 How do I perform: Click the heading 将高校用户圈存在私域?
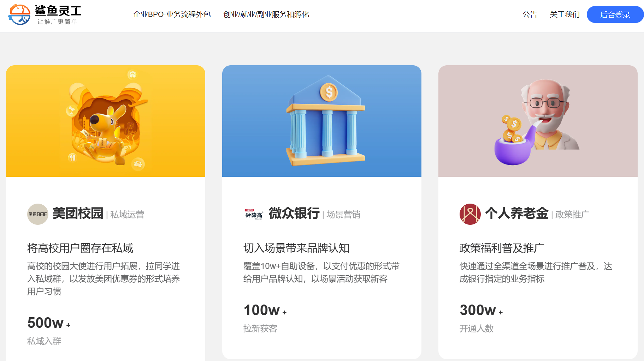pyautogui.click(x=80, y=248)
